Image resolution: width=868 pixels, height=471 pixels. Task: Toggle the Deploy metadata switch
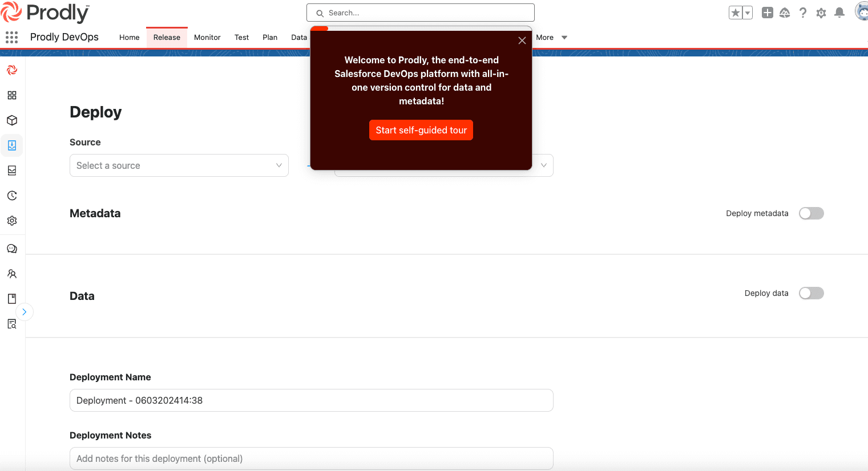tap(812, 213)
